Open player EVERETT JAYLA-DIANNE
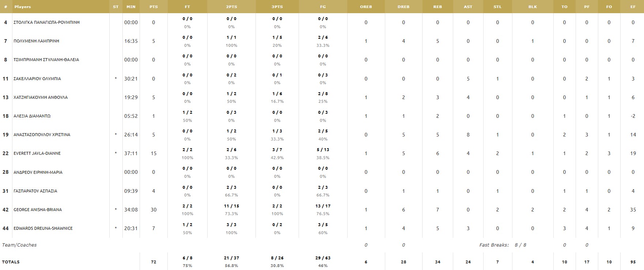 tap(37, 153)
